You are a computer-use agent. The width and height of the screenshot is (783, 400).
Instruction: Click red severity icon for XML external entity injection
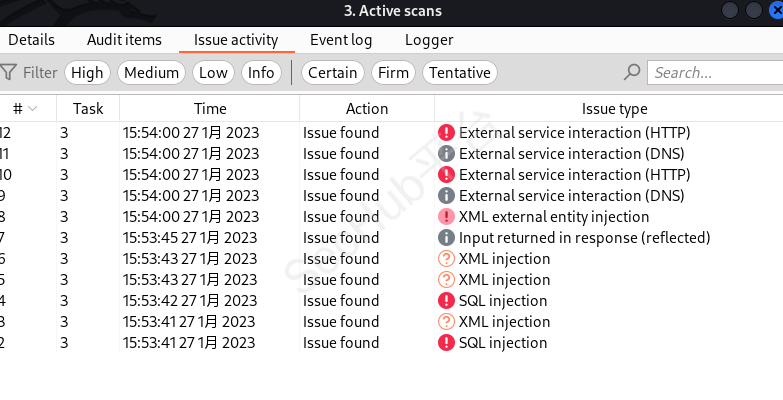tap(446, 217)
